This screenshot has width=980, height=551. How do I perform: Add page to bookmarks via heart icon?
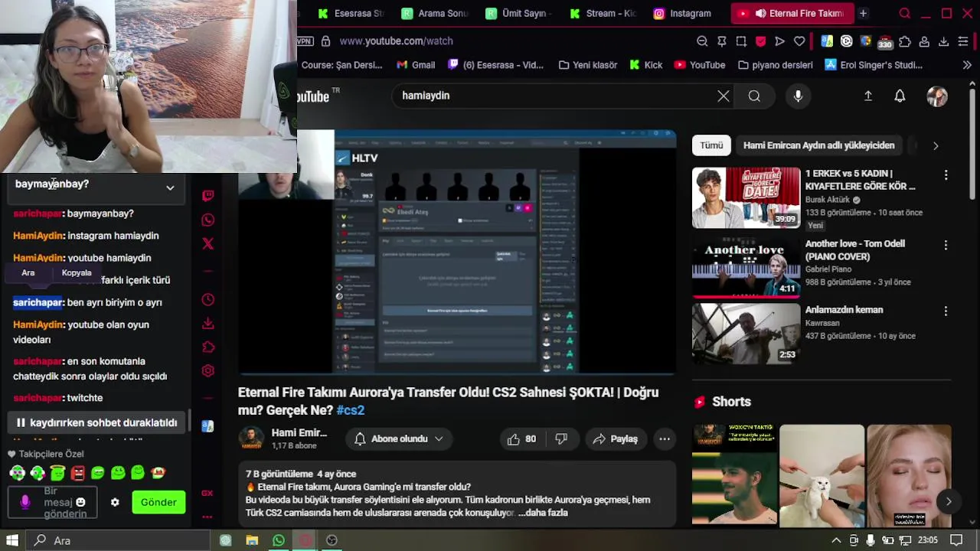click(799, 41)
